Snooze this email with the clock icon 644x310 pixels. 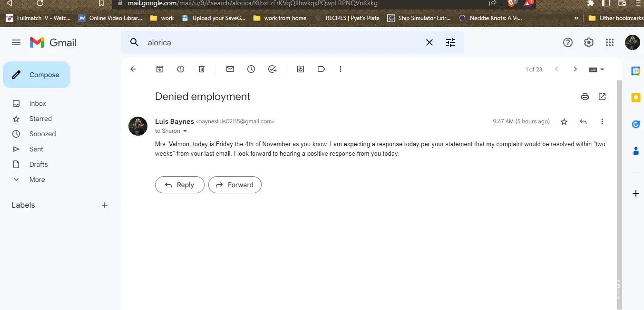pyautogui.click(x=251, y=69)
